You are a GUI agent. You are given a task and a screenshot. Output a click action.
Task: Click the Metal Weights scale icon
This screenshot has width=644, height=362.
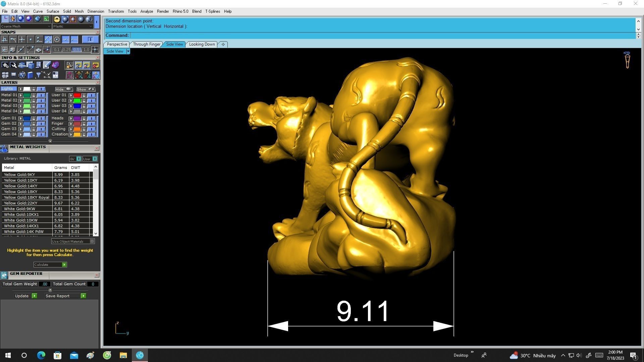coord(4,149)
